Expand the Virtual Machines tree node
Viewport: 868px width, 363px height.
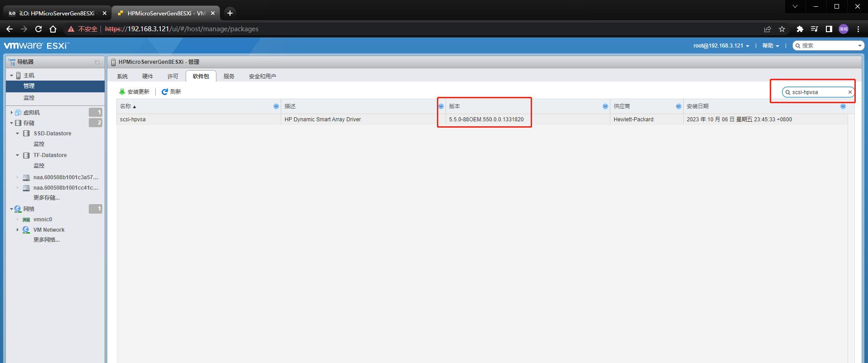11,113
